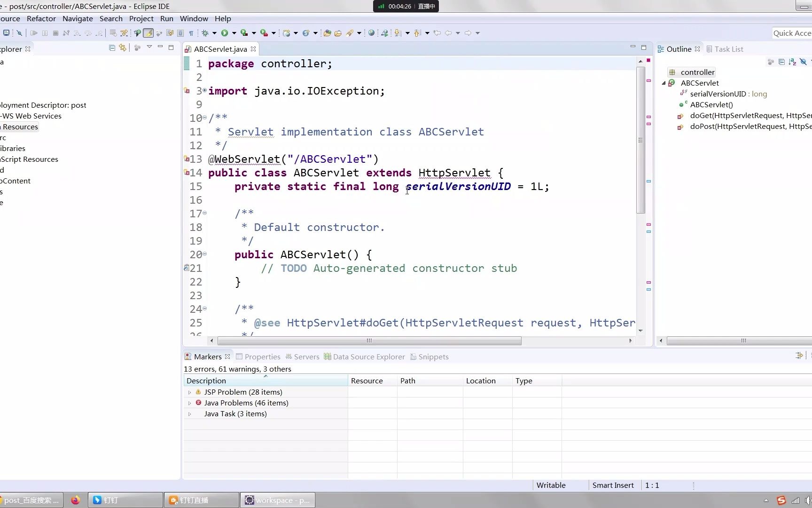812x508 pixels.
Task: Expand Java Task (3 items) group
Action: pyautogui.click(x=189, y=414)
